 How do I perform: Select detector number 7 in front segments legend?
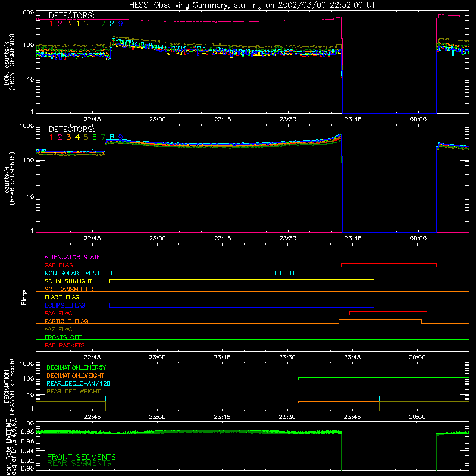click(x=103, y=24)
